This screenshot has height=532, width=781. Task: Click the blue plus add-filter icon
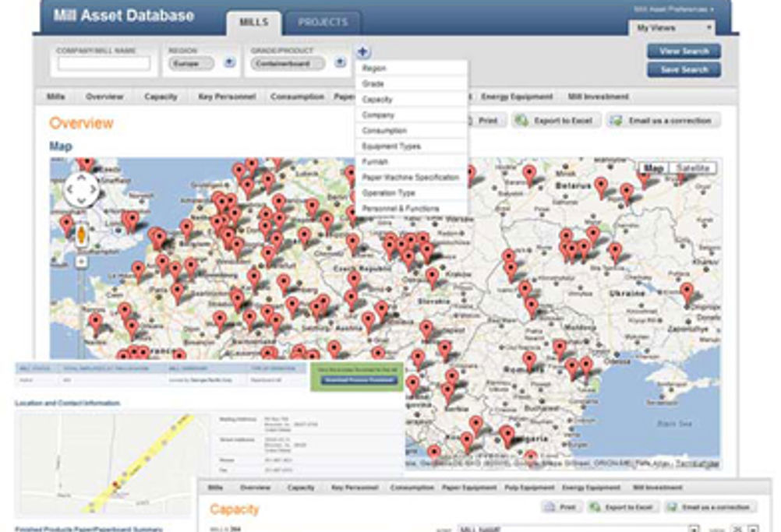(x=362, y=51)
